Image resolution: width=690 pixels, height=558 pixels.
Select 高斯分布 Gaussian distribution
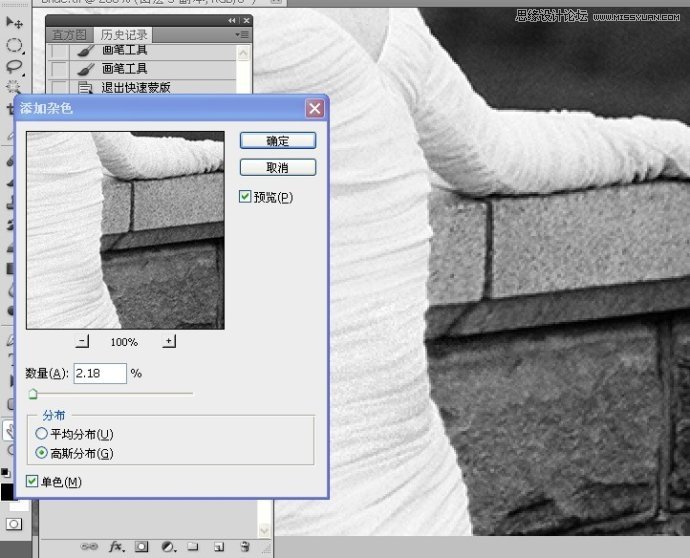41,452
